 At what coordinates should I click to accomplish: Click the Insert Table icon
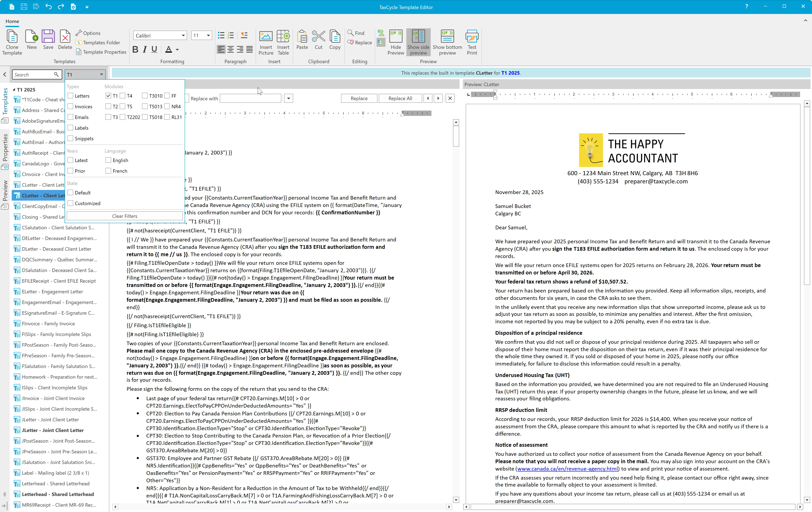[283, 42]
